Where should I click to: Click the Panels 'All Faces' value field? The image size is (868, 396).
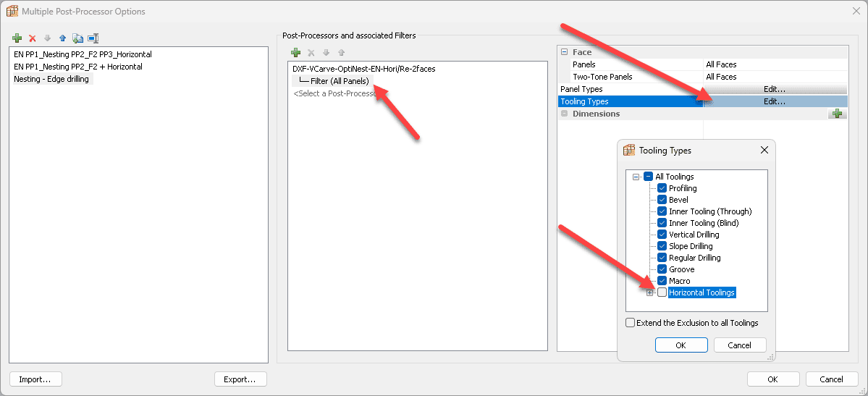775,64
